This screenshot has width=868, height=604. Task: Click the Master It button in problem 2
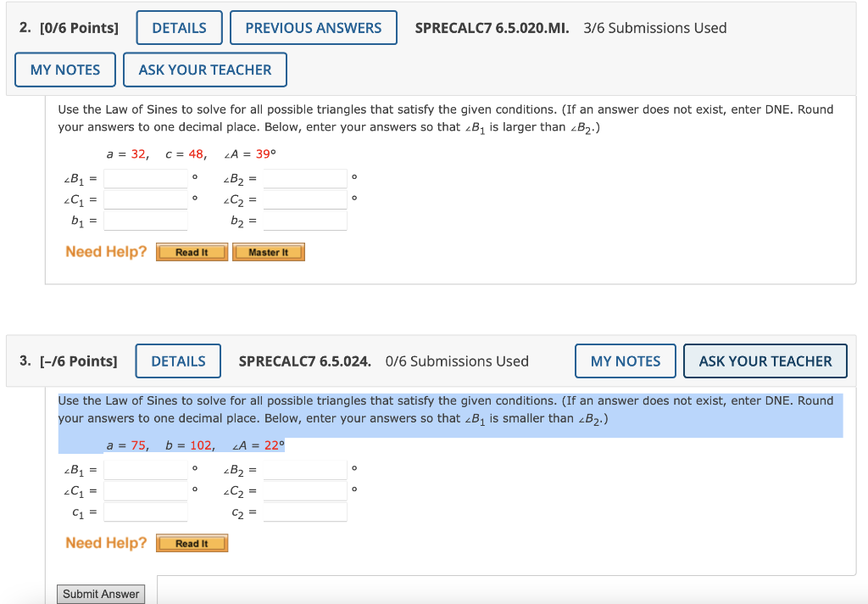268,251
